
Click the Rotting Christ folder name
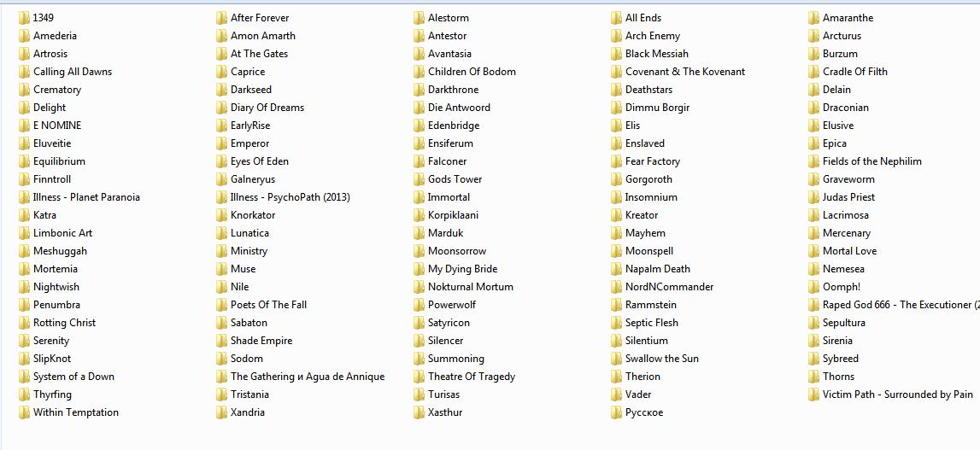click(x=64, y=323)
